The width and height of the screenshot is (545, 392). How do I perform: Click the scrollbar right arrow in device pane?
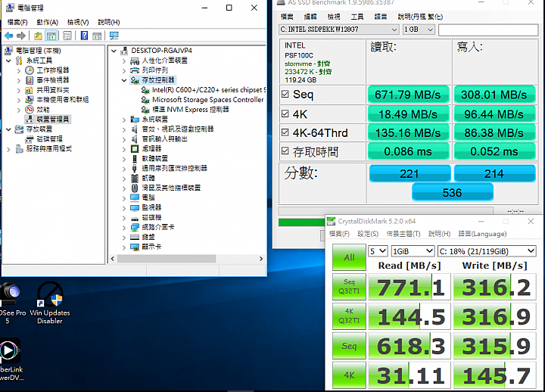coord(261,259)
